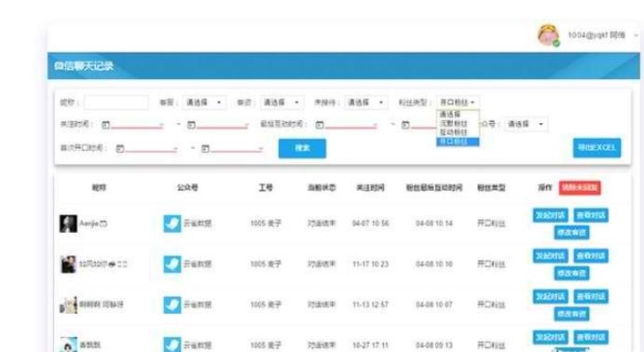
Task: Click the 1004@yqkf account name in the header
Action: click(x=596, y=35)
